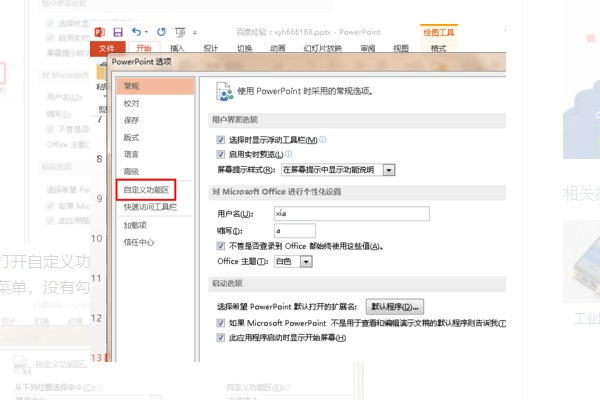Click the start slideshow icon in quick access toolbar
Viewport: 600px width, 400px height.
click(x=180, y=33)
